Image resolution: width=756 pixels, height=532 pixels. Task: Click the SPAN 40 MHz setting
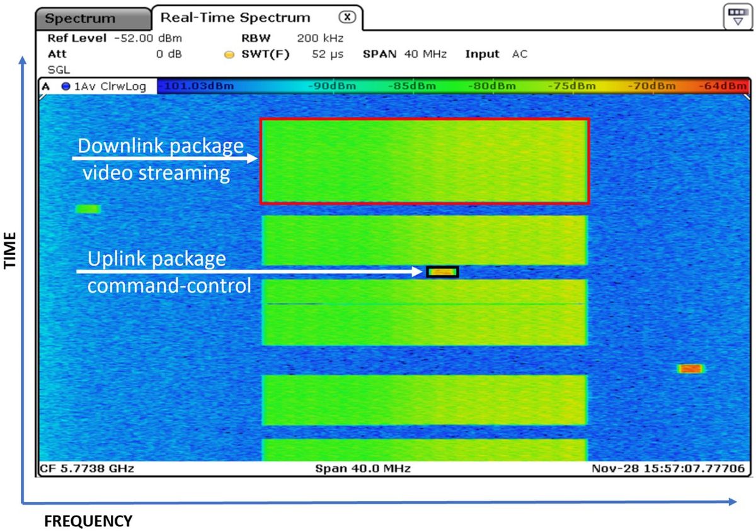pos(404,54)
